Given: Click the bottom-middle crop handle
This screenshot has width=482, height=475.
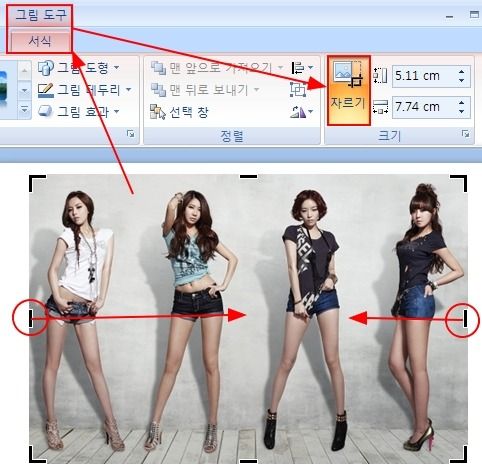Looking at the screenshot, I should tap(248, 461).
